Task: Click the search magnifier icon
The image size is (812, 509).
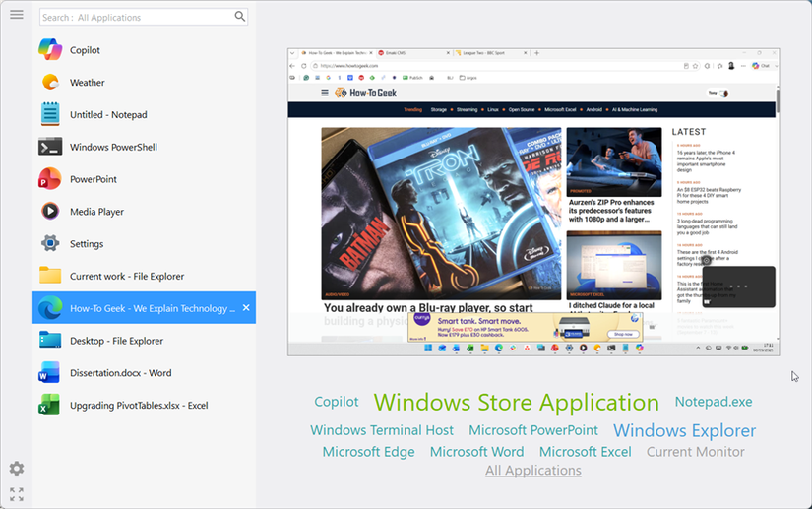Action: click(x=240, y=17)
